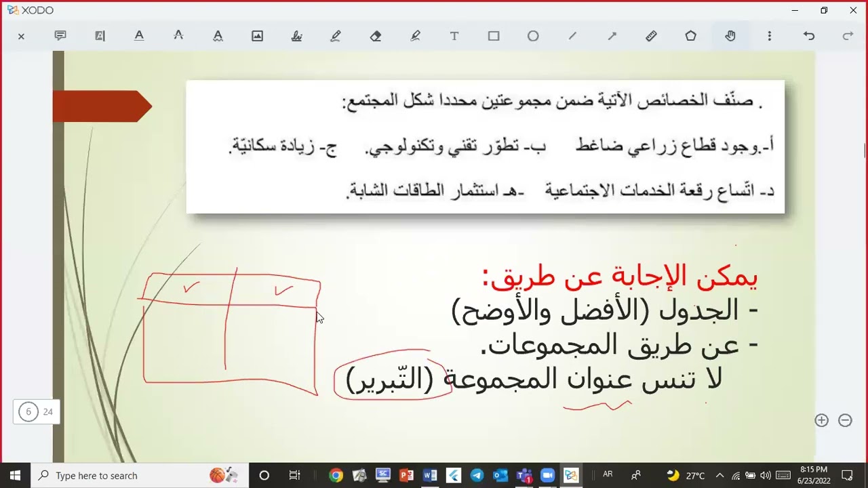The height and width of the screenshot is (488, 868).
Task: Toggle the pan hand tool
Action: coord(730,36)
